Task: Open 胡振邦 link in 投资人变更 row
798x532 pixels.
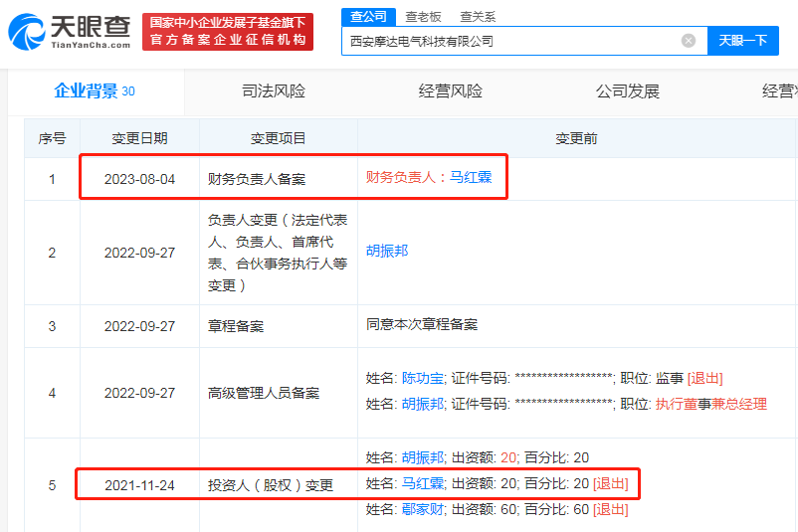Action: pyautogui.click(x=422, y=457)
